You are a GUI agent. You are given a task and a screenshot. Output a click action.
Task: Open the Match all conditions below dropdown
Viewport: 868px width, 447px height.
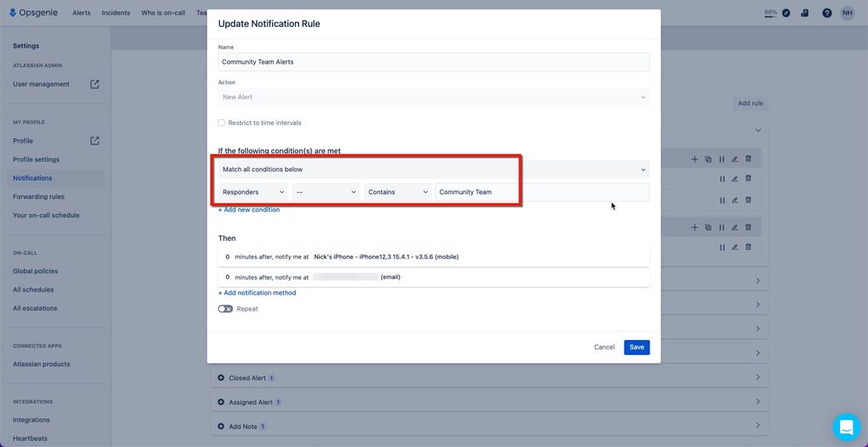(x=433, y=170)
